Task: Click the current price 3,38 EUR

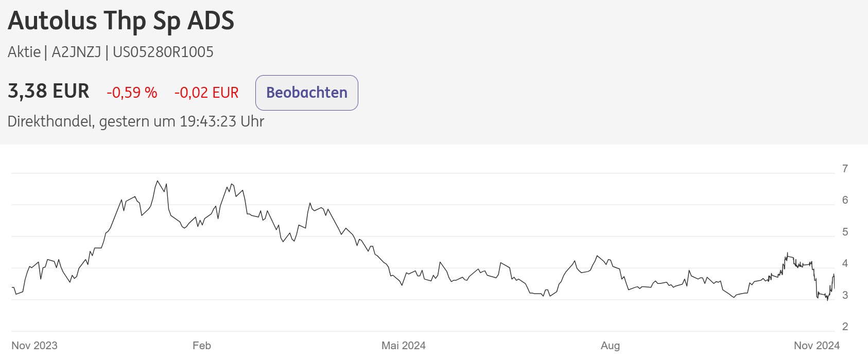Action: pyautogui.click(x=48, y=91)
